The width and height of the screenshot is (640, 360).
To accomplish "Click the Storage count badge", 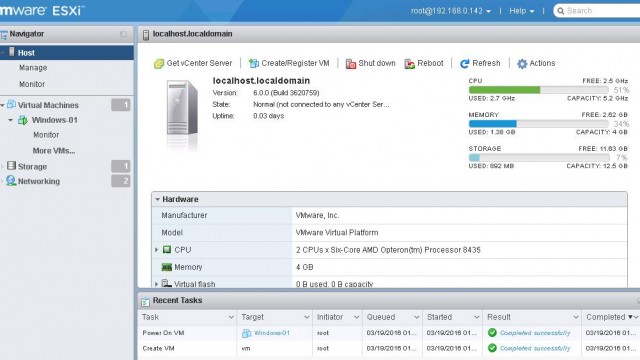I will click(x=121, y=166).
